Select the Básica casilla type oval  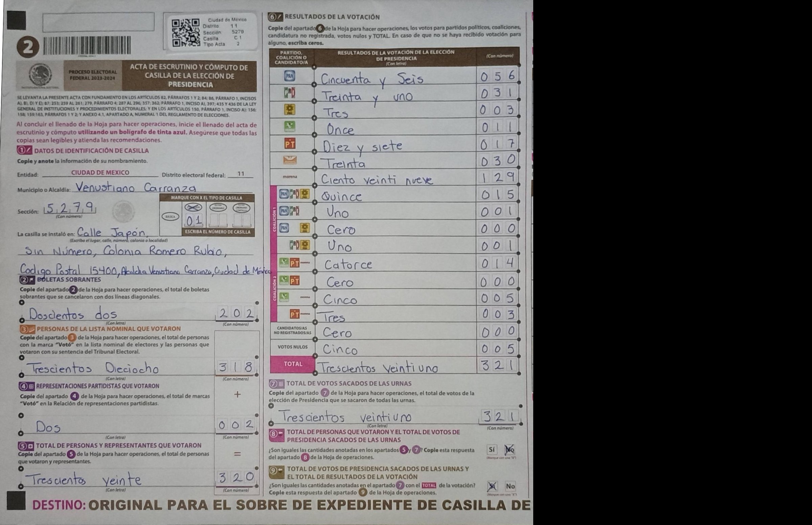coord(171,216)
